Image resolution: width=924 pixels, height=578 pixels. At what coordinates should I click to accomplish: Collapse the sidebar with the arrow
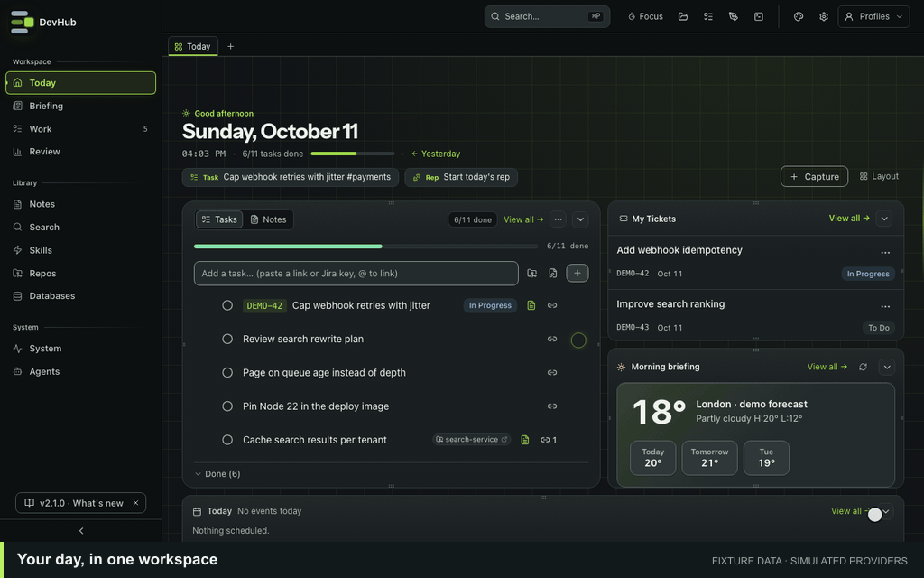81,531
